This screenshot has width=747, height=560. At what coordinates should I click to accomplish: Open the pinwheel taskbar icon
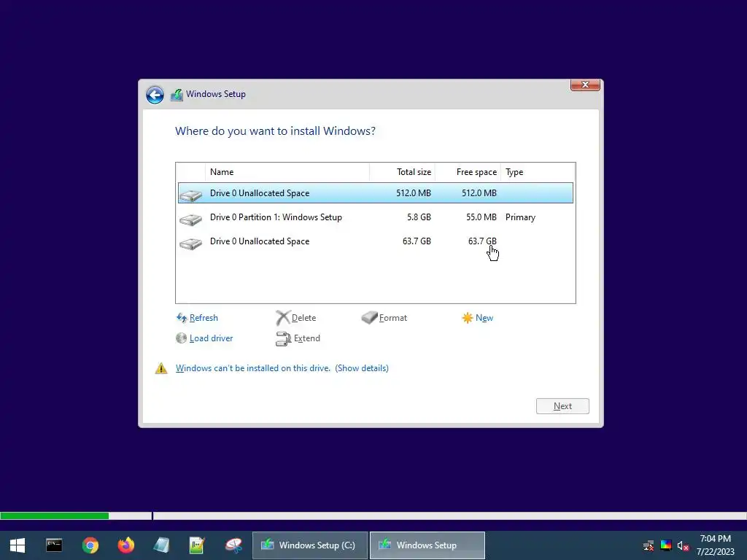pyautogui.click(x=233, y=545)
